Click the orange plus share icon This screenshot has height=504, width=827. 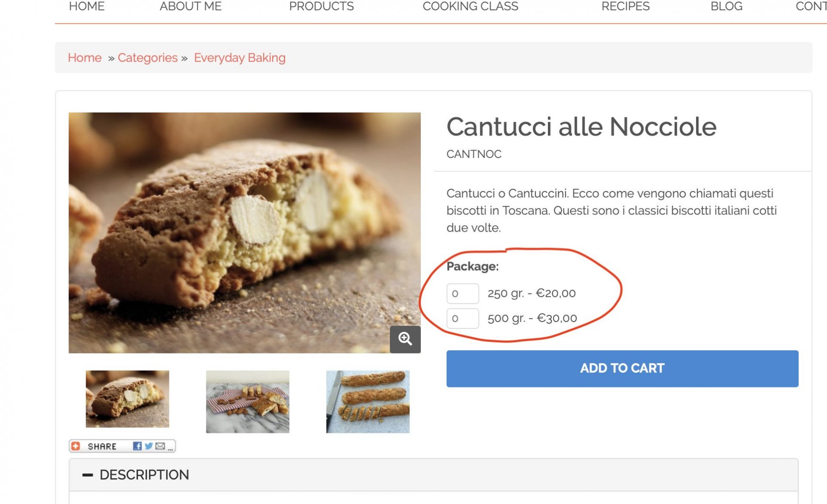(x=76, y=446)
